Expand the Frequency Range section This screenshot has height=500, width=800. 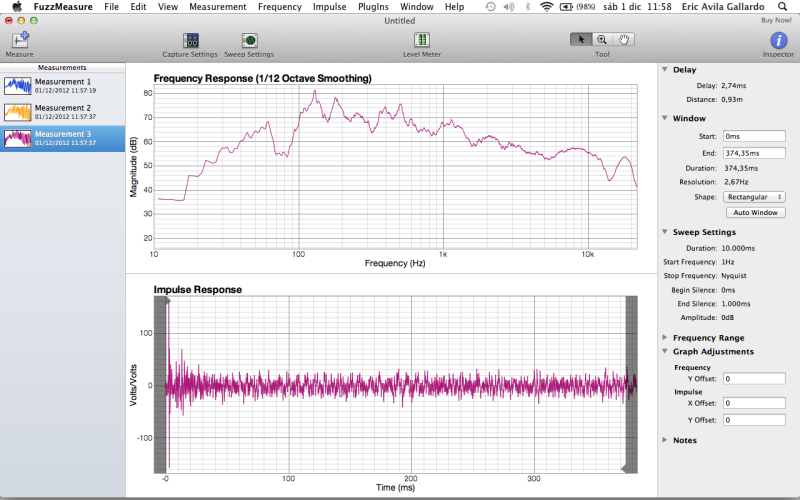coord(666,338)
